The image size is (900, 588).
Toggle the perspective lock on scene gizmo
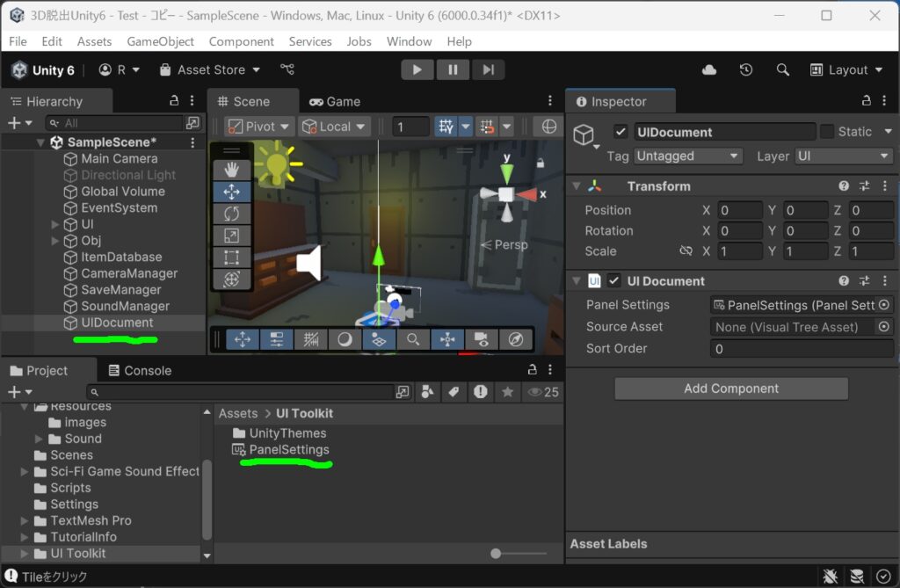pos(541,163)
